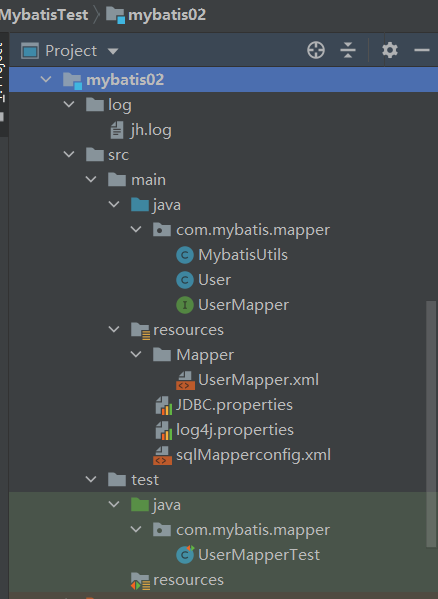Collapse the main folder chevron
This screenshot has height=599, width=438.
tap(91, 179)
